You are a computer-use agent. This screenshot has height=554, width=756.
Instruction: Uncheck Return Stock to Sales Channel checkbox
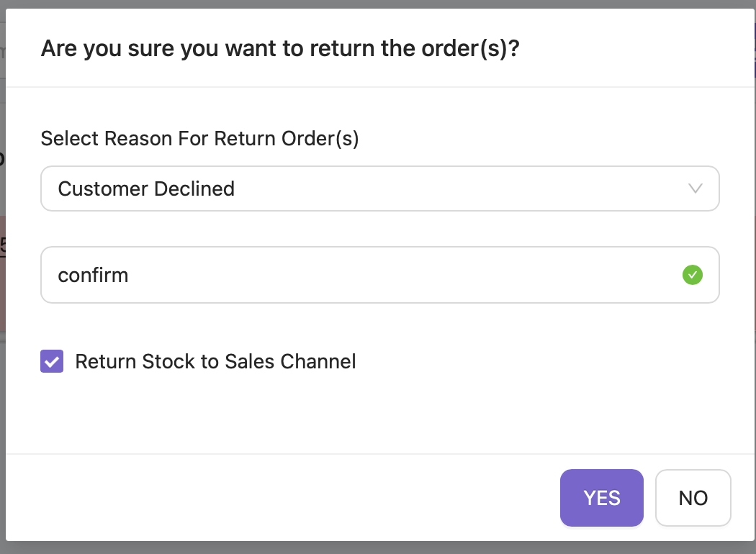tap(52, 361)
